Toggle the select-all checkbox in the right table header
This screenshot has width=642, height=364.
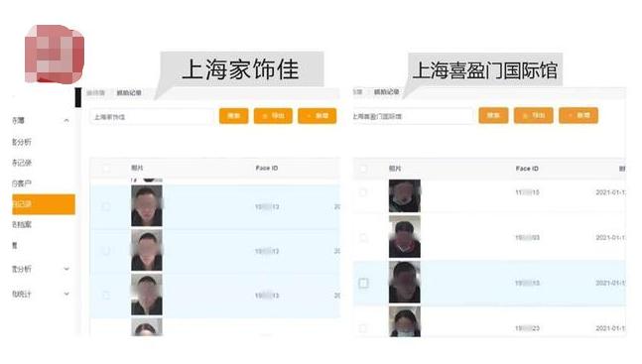pyautogui.click(x=363, y=169)
